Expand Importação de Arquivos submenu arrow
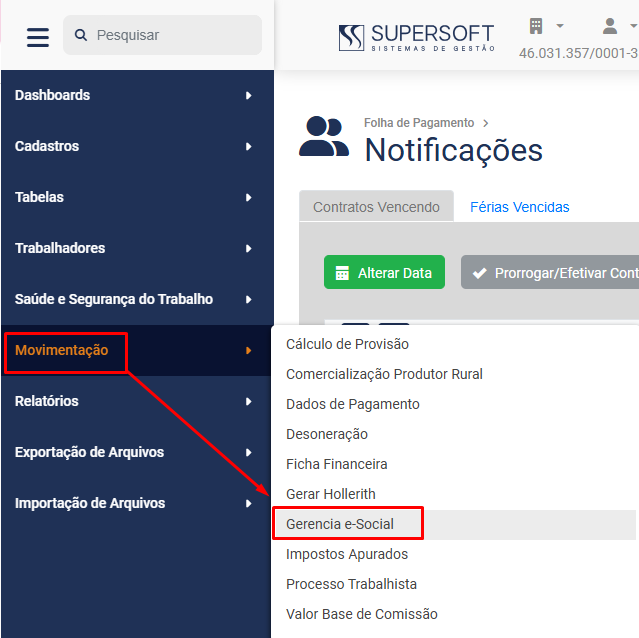Screen dimensions: 639x638 249,504
